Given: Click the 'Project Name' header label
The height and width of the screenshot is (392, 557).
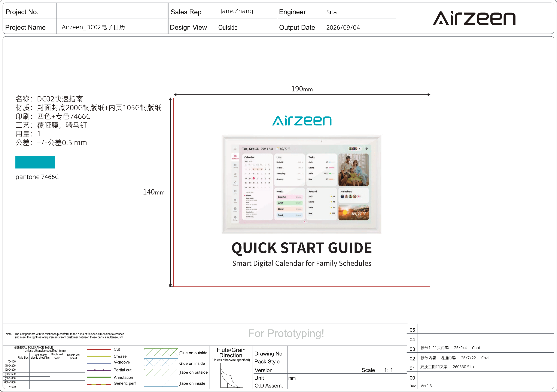Looking at the screenshot, I should 25,27.
